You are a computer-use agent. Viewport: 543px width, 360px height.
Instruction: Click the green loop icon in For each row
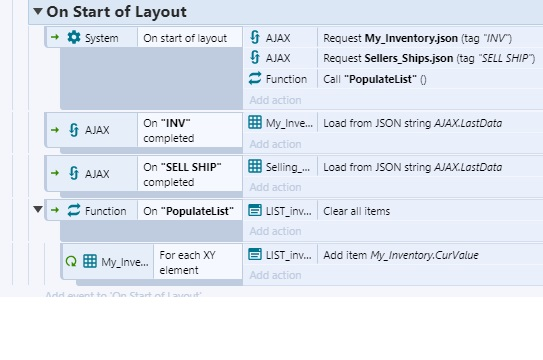(x=71, y=261)
